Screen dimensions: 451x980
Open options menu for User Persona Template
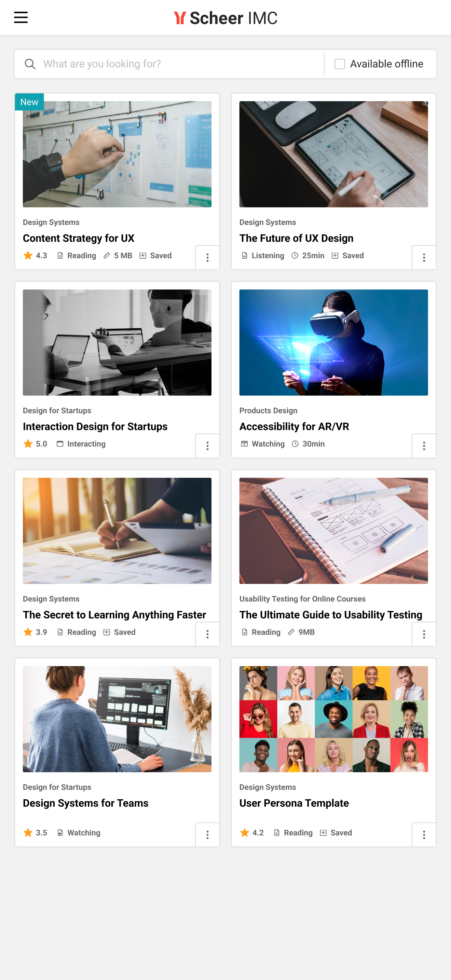coord(424,835)
